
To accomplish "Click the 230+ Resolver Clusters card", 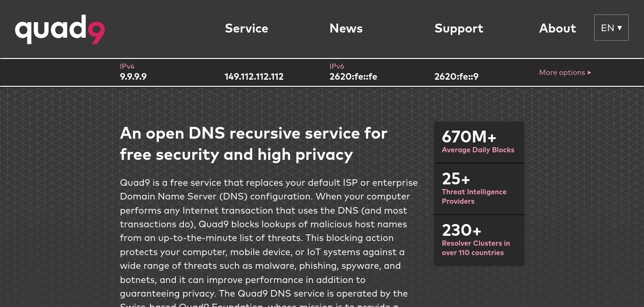I will (479, 241).
